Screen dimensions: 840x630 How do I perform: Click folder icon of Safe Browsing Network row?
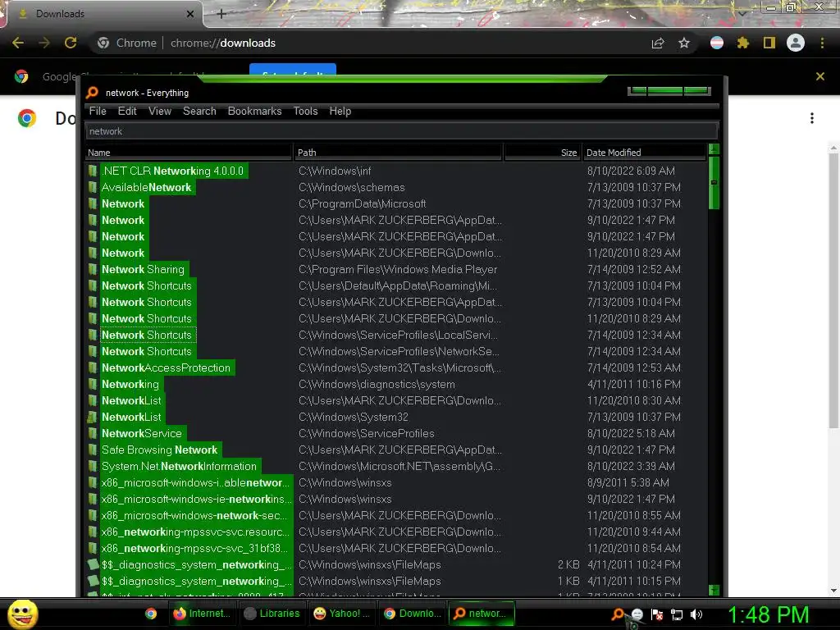click(x=93, y=450)
